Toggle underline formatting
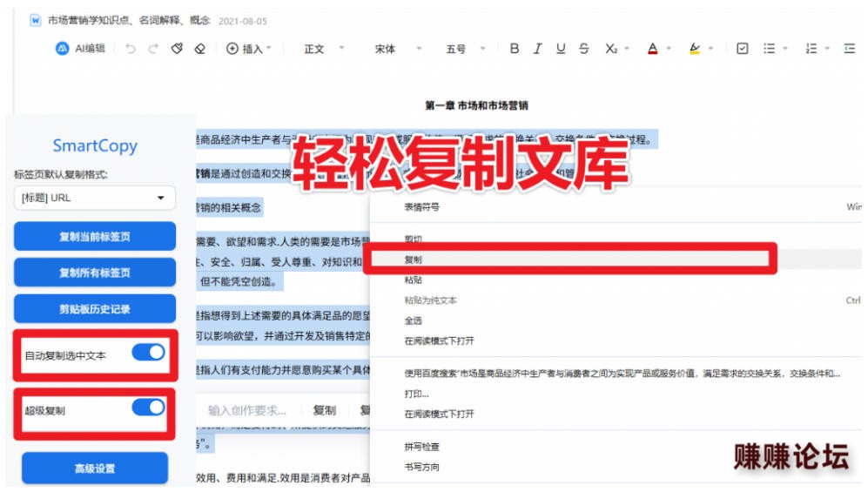The width and height of the screenshot is (868, 492). pyautogui.click(x=561, y=49)
